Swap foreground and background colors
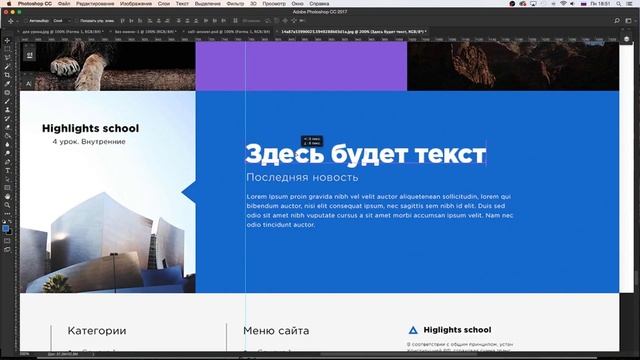 point(11,222)
